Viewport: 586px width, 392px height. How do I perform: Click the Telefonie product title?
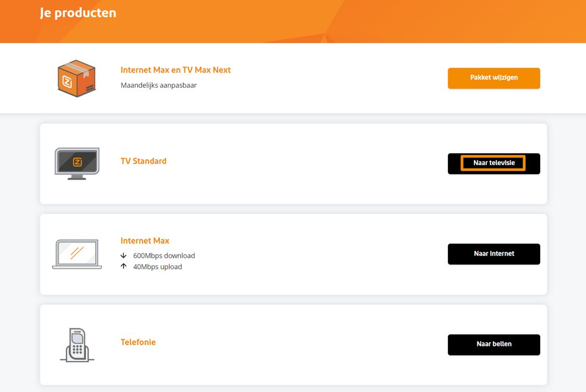coord(138,342)
